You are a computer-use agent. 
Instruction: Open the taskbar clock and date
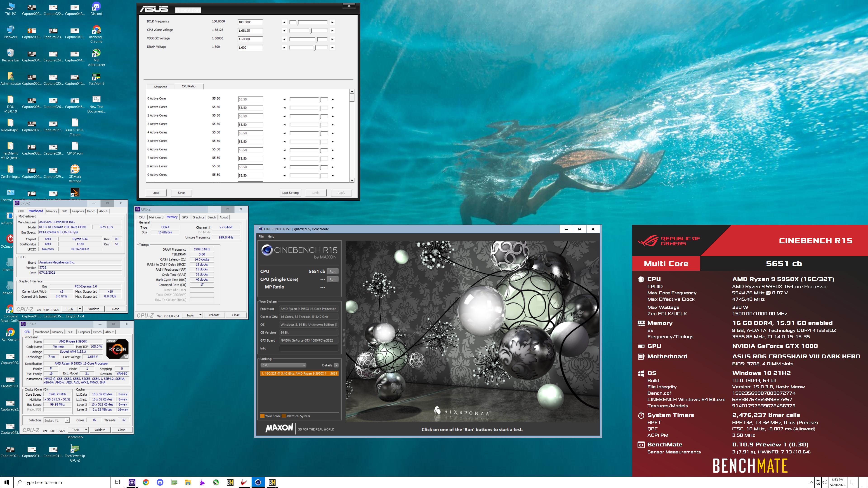click(x=837, y=482)
